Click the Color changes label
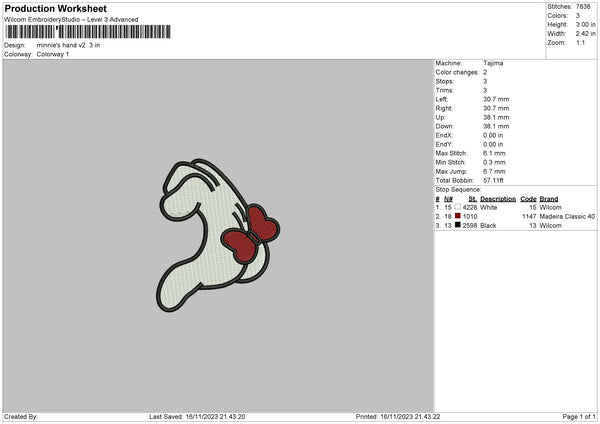The height and width of the screenshot is (424, 600). click(x=457, y=72)
